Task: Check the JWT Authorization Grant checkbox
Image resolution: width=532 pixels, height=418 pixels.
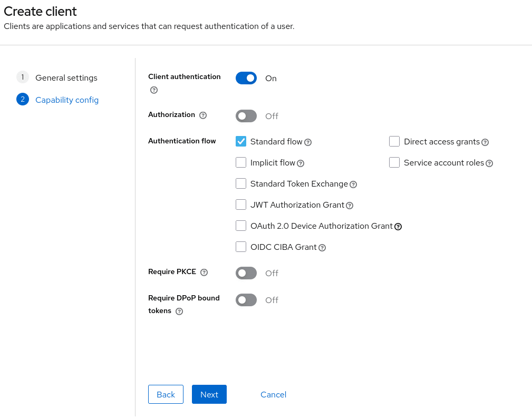Action: tap(241, 205)
